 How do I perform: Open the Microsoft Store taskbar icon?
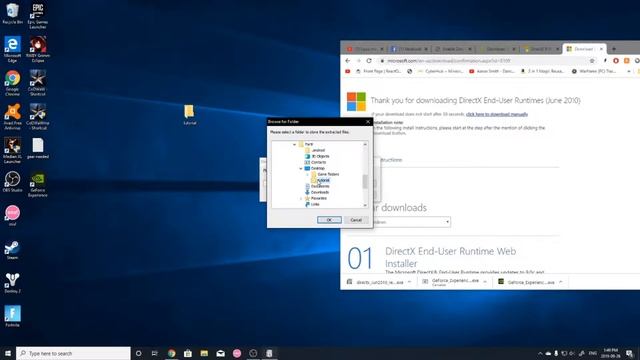pyautogui.click(x=188, y=353)
